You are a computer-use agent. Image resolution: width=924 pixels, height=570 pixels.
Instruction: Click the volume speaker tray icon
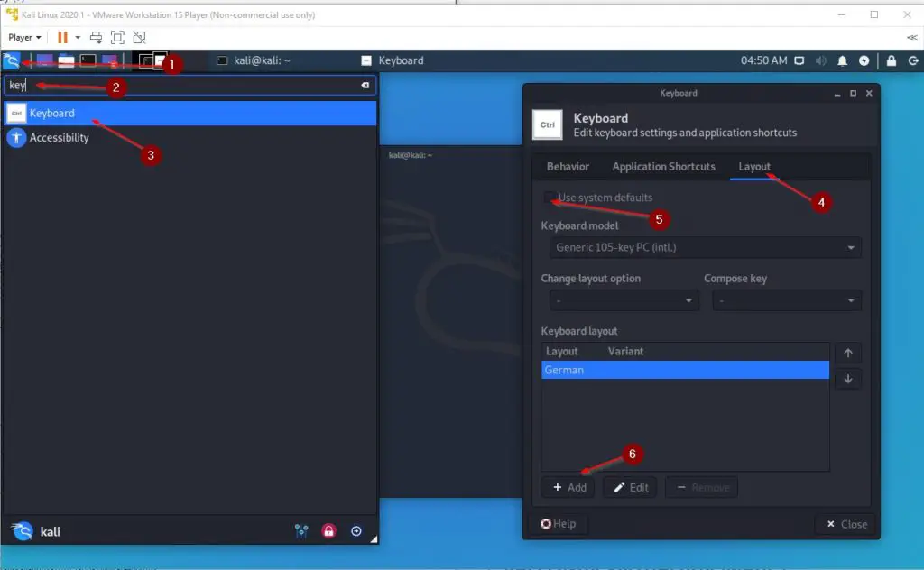(820, 60)
